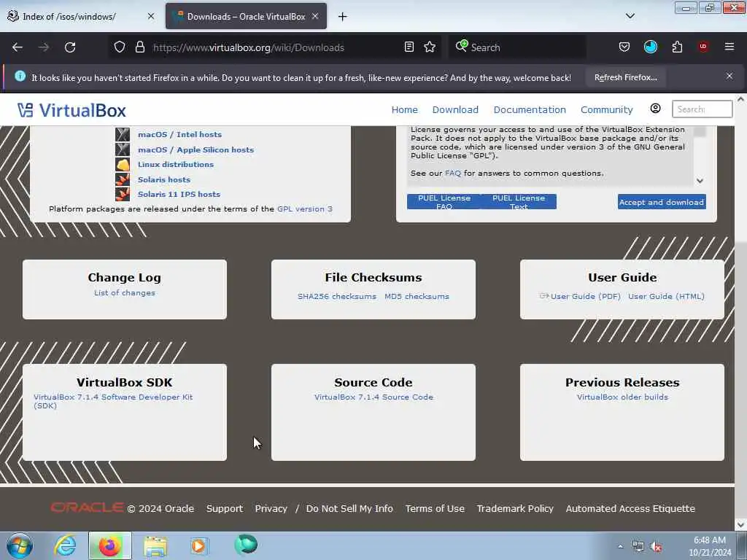747x560 pixels.
Task: Click the Solaris 11 IPS hosts icon
Action: pyautogui.click(x=123, y=194)
